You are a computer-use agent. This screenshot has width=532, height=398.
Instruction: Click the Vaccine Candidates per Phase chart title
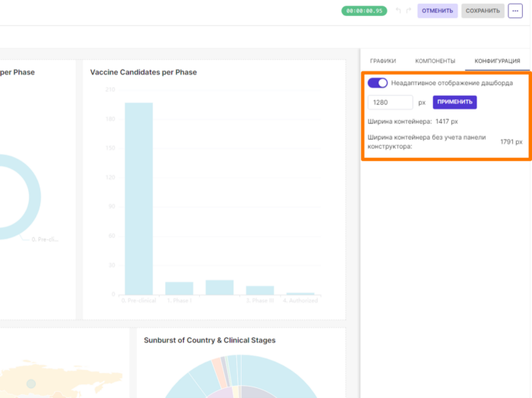(143, 72)
